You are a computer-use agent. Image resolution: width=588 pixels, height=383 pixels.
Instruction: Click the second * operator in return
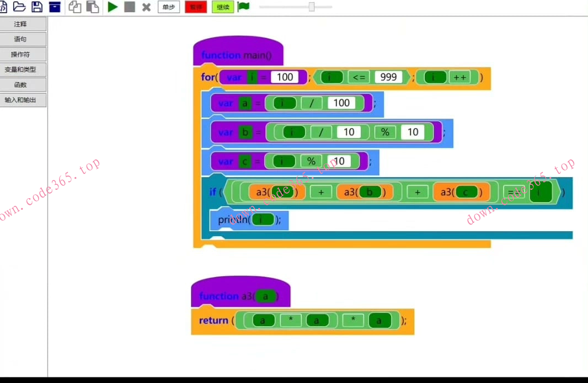[353, 320]
